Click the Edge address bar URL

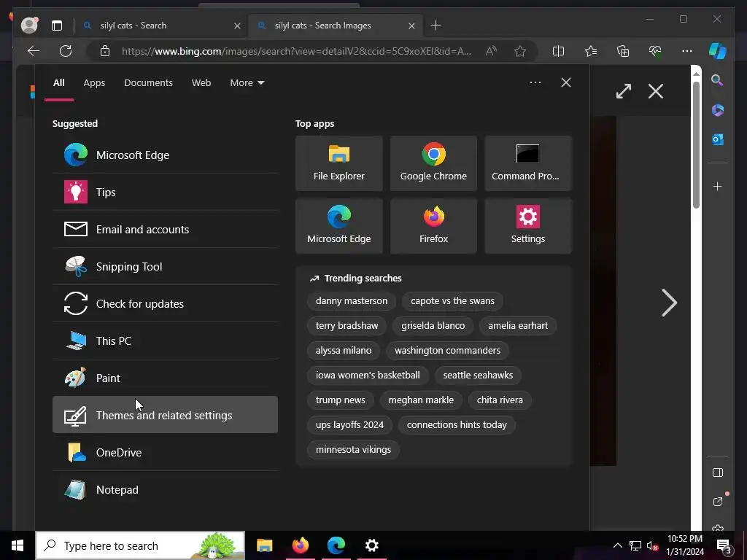(296, 51)
